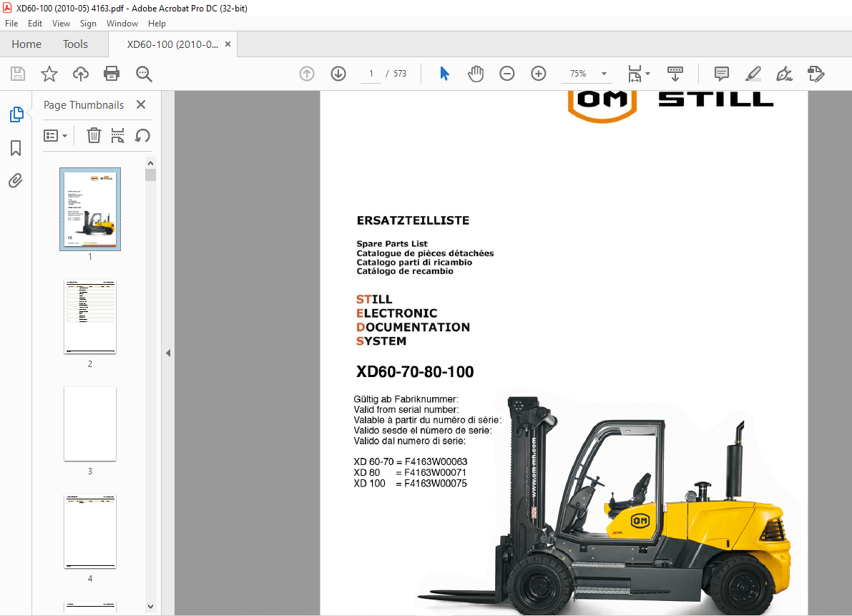Viewport: 852px width, 616px height.
Task: Click the ERSATZTEILLISTE heading text
Action: click(413, 220)
